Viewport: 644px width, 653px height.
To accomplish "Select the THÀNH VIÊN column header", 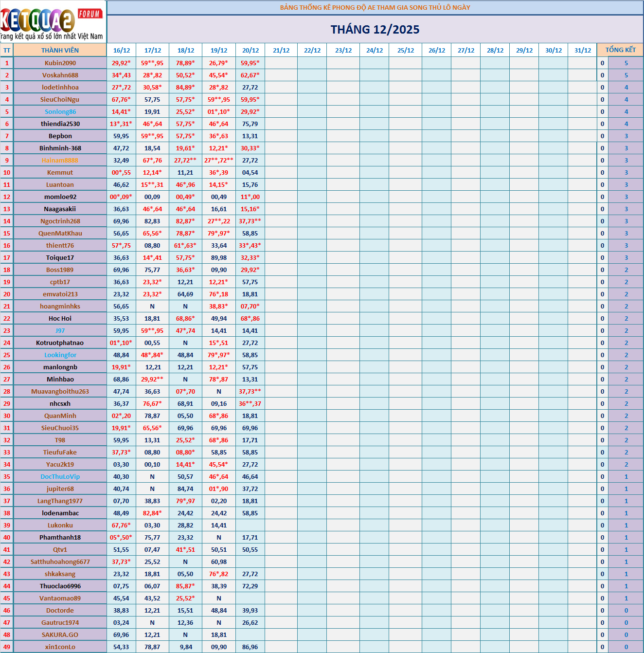I will (60, 50).
